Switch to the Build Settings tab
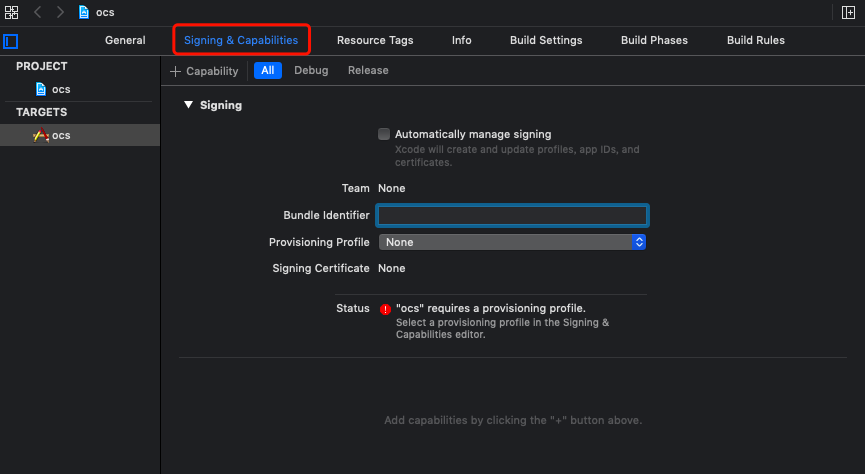The image size is (865, 474). [546, 40]
